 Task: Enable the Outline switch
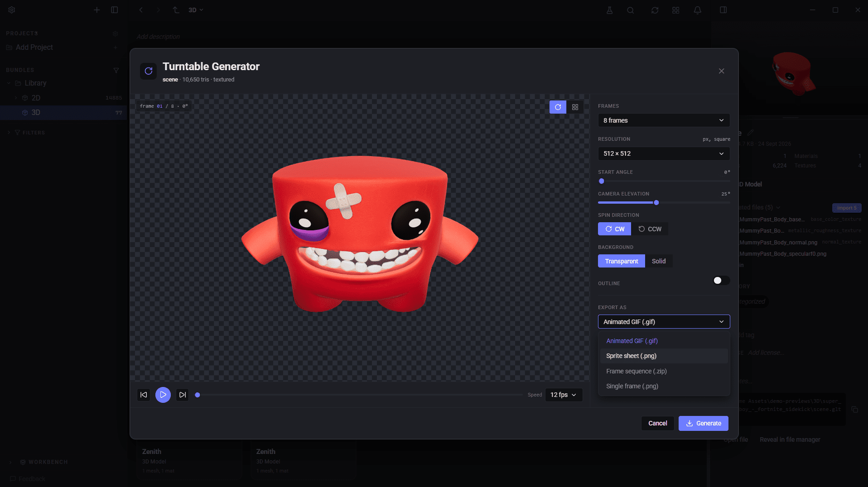click(721, 281)
